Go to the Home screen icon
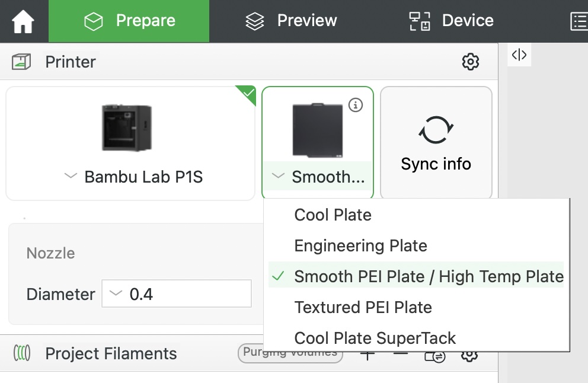Screen dimensions: 588x383 tap(23, 21)
